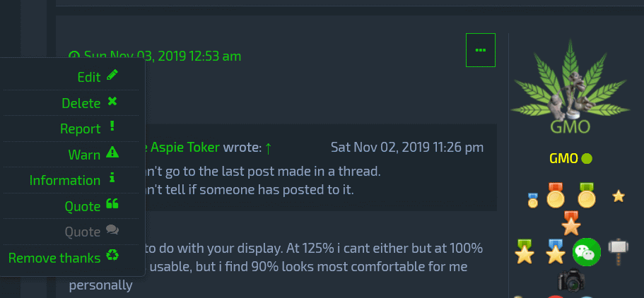The image size is (644, 298).
Task: Select Edit from the post menu
Action: click(89, 78)
